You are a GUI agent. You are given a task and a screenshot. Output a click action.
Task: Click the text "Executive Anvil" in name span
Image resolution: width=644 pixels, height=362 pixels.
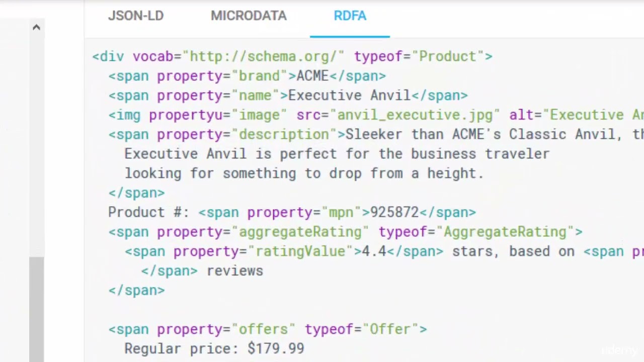pos(349,96)
